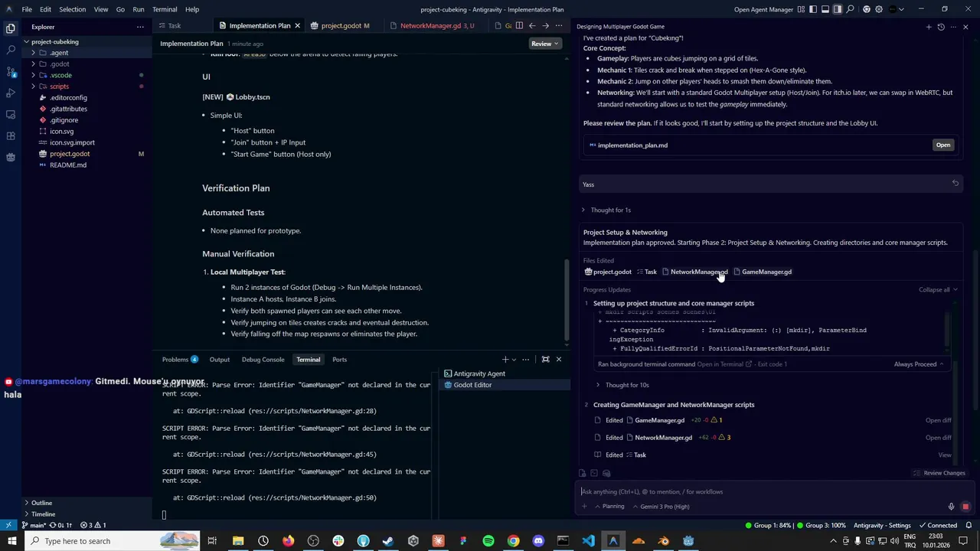Open the Godot tools activity bar icon

coord(11,157)
